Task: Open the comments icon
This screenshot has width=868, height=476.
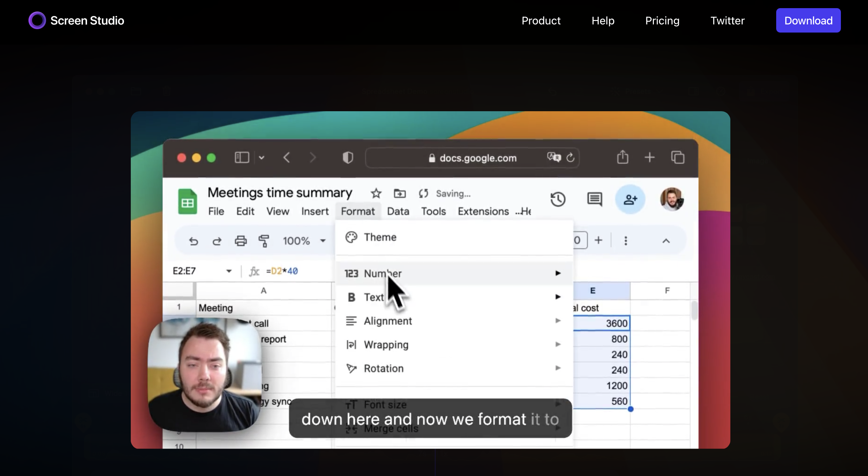Action: click(594, 199)
